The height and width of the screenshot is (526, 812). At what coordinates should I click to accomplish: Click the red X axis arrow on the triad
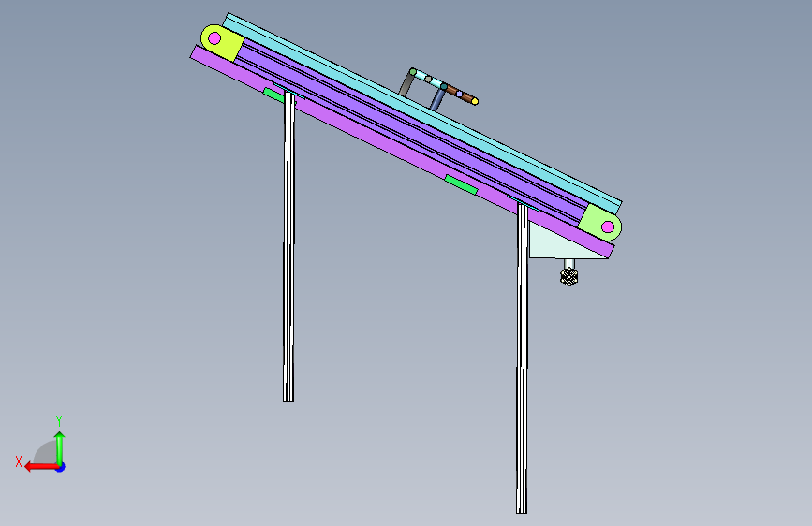[x=40, y=467]
